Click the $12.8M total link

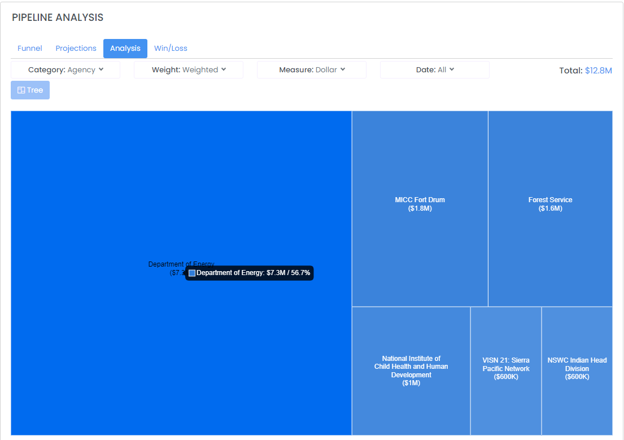[x=598, y=70]
